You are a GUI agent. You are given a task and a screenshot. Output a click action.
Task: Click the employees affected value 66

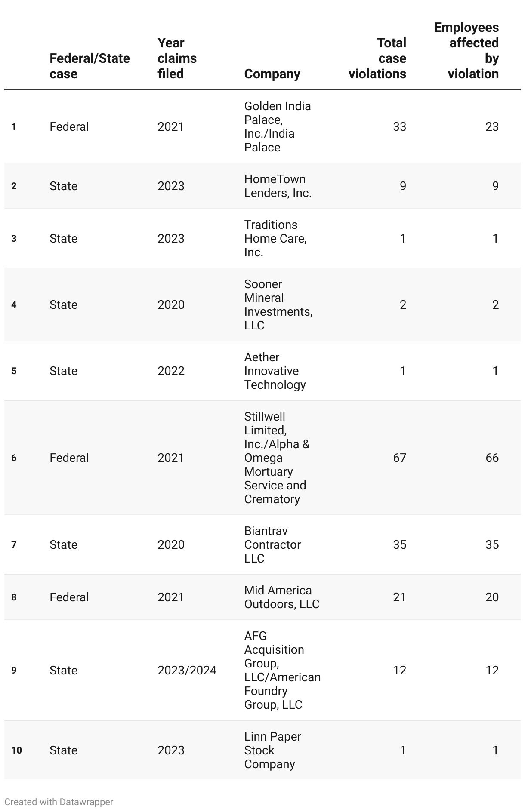492,458
